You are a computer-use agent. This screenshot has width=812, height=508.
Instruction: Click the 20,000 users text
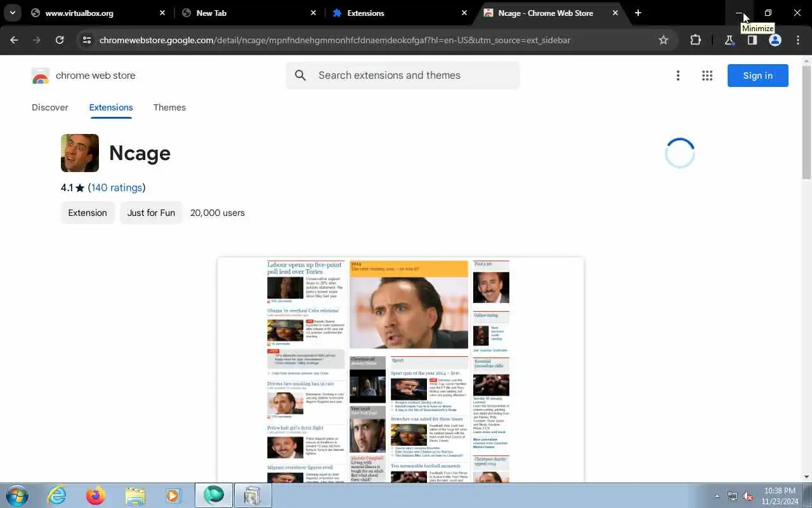click(x=218, y=213)
